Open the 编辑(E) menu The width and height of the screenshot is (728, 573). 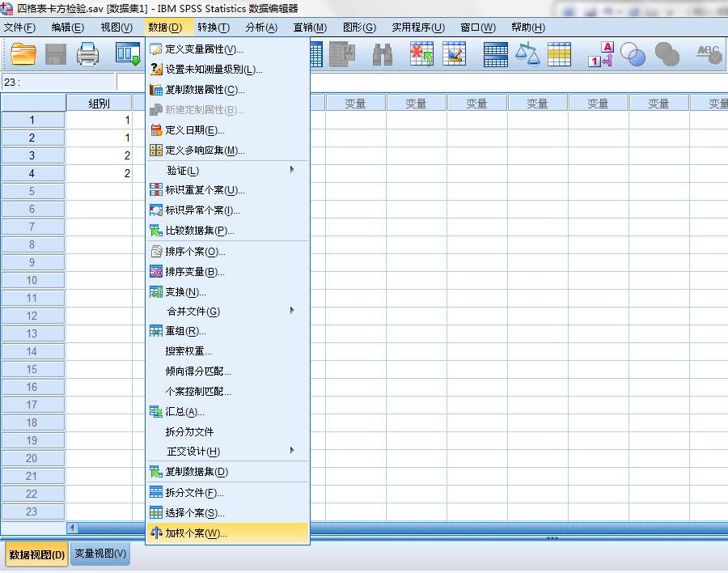tap(68, 28)
